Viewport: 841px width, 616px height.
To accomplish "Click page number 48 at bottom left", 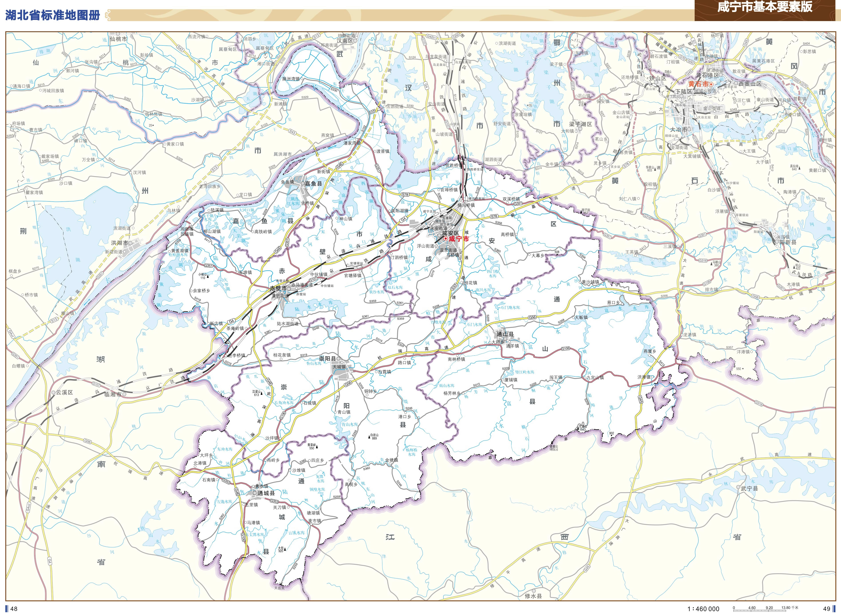I will click(x=14, y=608).
